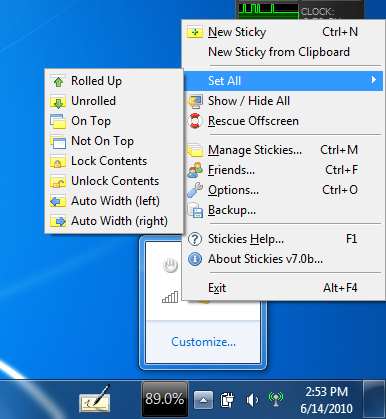This screenshot has width=386, height=419.
Task: Click the Backup disk icon
Action: tap(195, 210)
